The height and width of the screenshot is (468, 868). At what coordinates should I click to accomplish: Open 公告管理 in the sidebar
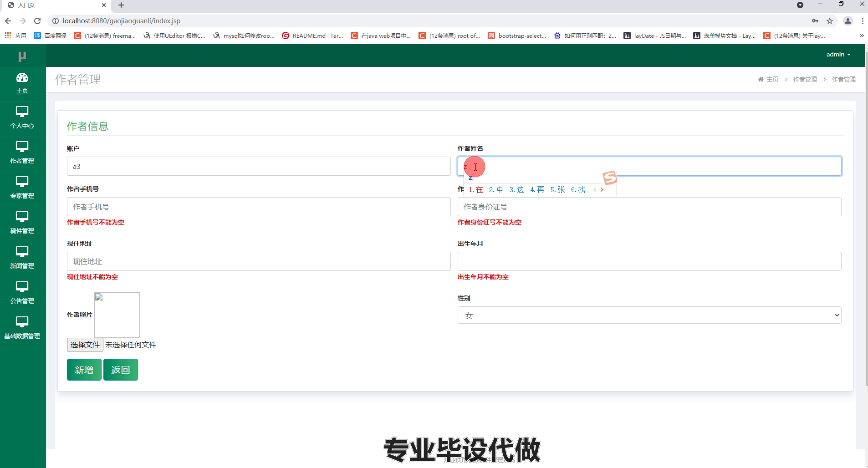click(22, 294)
